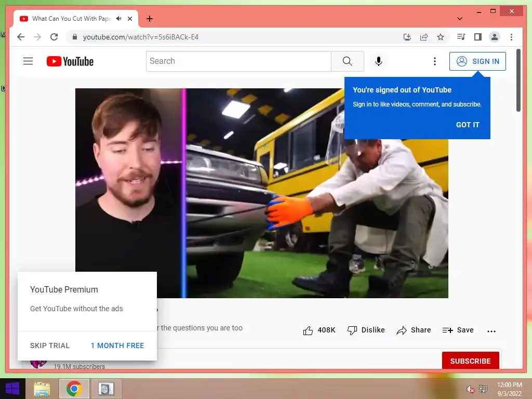Go back with the browser back arrow
The image size is (532, 399).
[21, 37]
